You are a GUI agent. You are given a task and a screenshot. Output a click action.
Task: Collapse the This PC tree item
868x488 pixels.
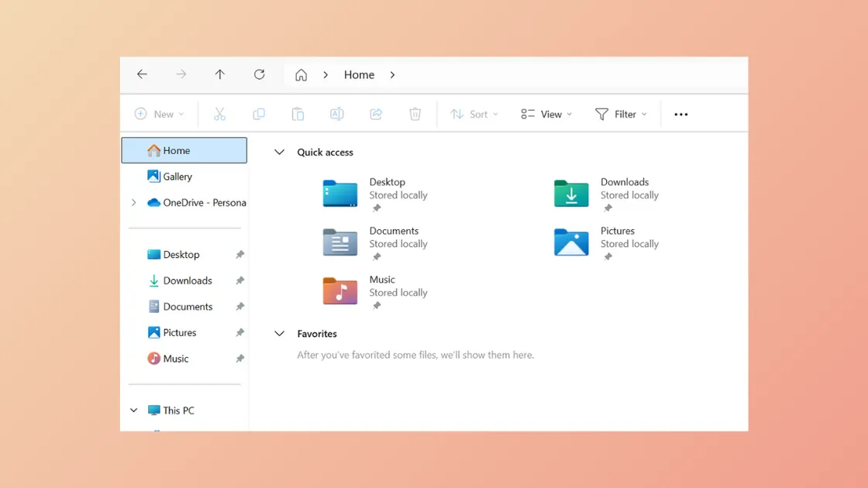point(133,410)
